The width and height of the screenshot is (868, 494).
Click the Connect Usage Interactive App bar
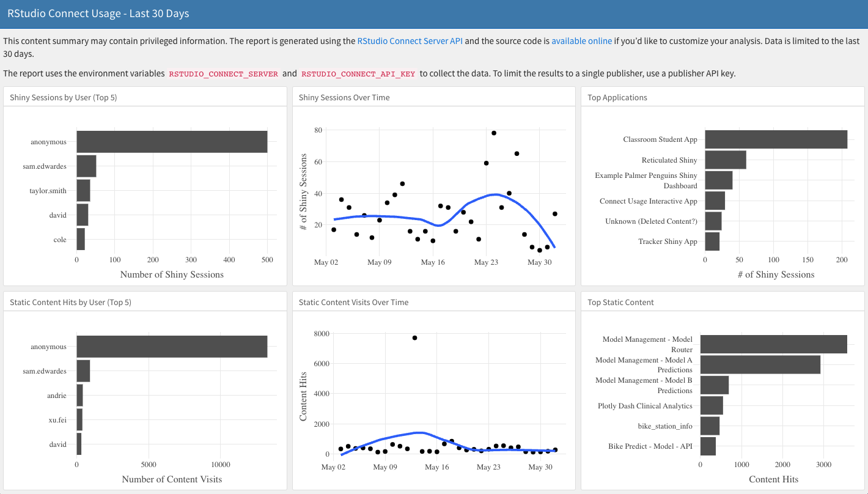(x=715, y=201)
